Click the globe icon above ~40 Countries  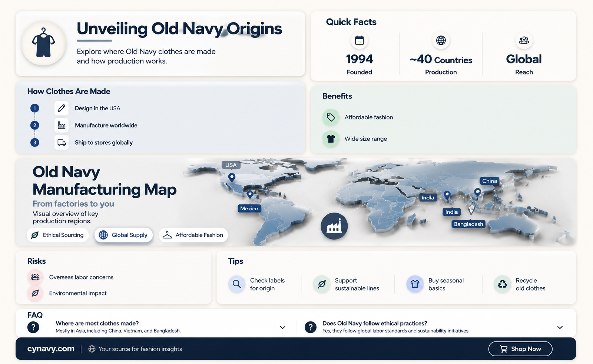[x=441, y=40]
